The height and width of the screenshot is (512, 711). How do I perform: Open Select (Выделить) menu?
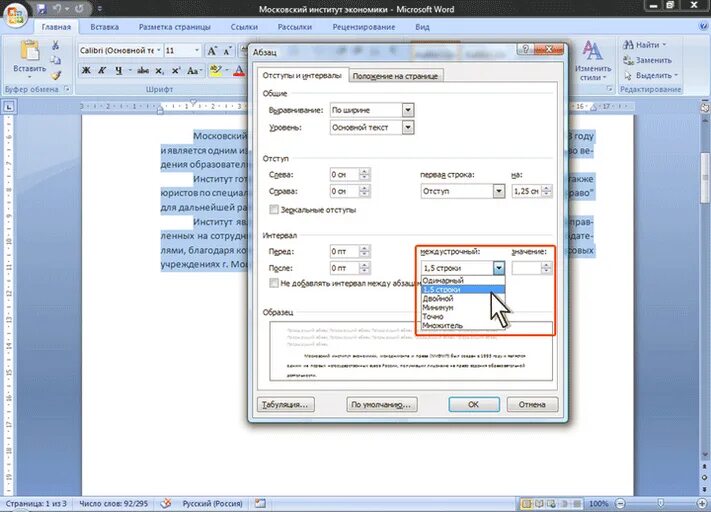pos(650,75)
